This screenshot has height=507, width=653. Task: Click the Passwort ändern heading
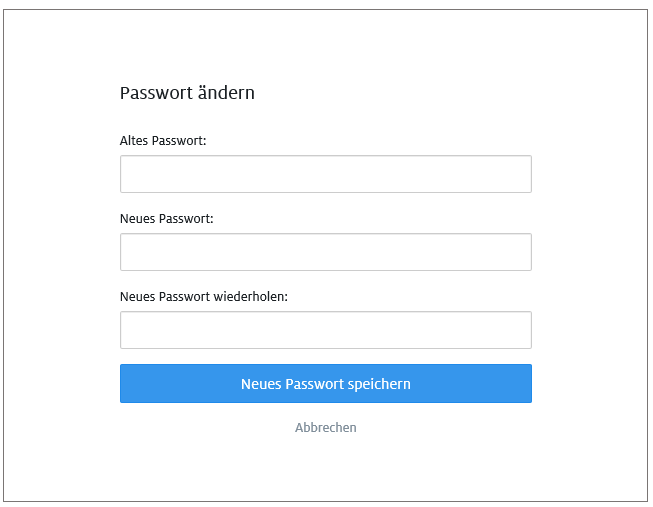pos(187,93)
